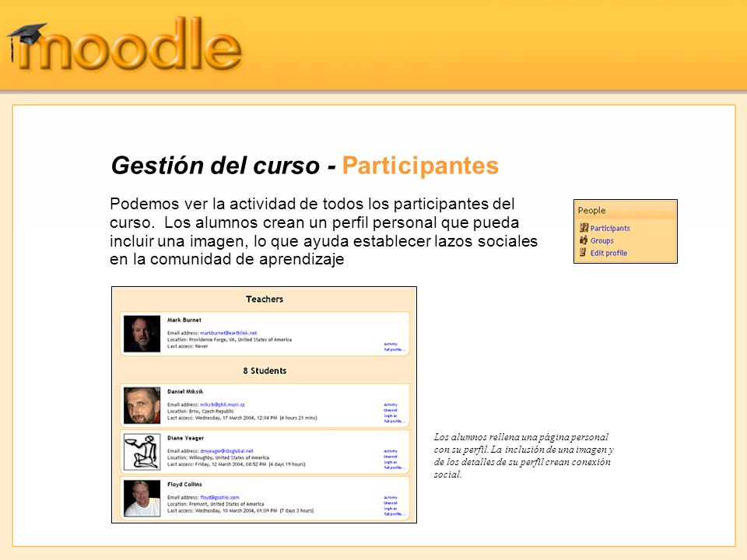This screenshot has height=560, width=747.
Task: Unenrol Diane Yeager
Action: click(x=390, y=457)
